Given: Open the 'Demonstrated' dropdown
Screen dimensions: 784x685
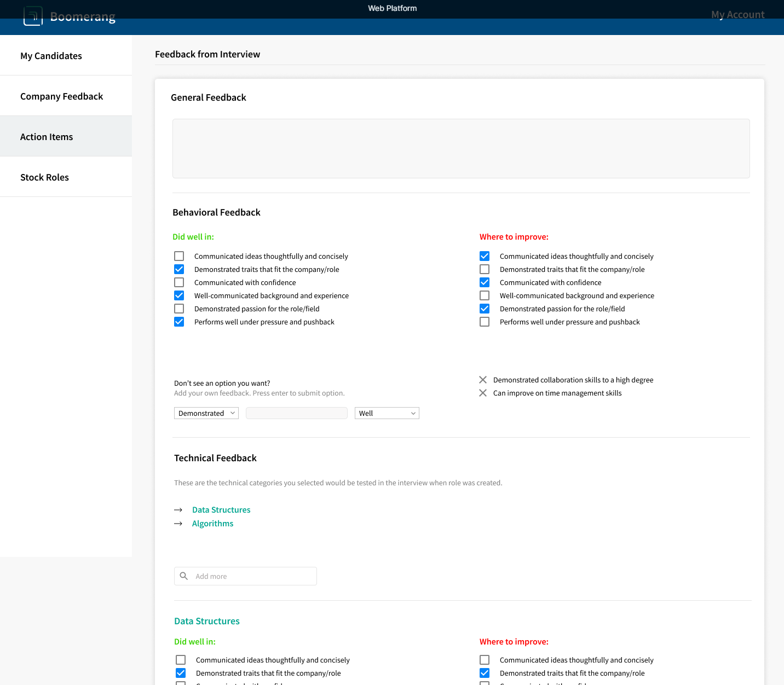Looking at the screenshot, I should pyautogui.click(x=206, y=413).
